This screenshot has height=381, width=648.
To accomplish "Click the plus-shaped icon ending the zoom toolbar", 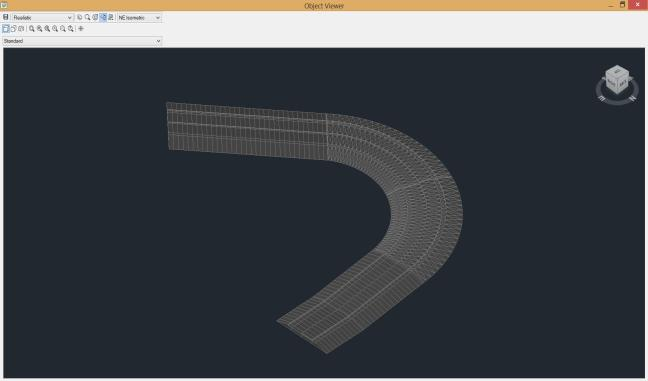I will [x=81, y=29].
